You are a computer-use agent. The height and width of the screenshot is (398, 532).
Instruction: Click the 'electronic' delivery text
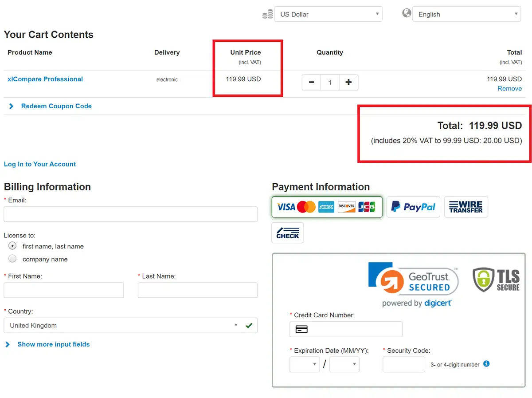click(167, 80)
